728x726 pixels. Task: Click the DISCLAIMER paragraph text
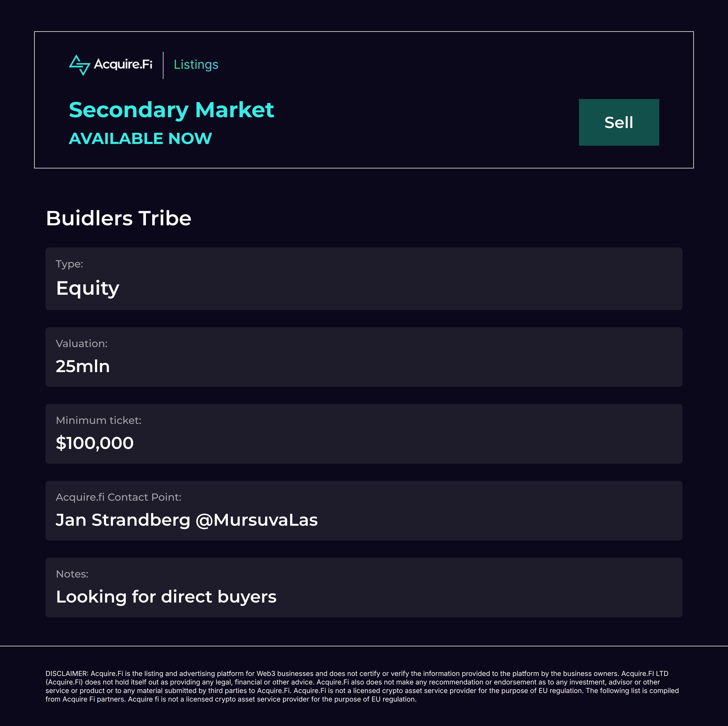(x=362, y=686)
